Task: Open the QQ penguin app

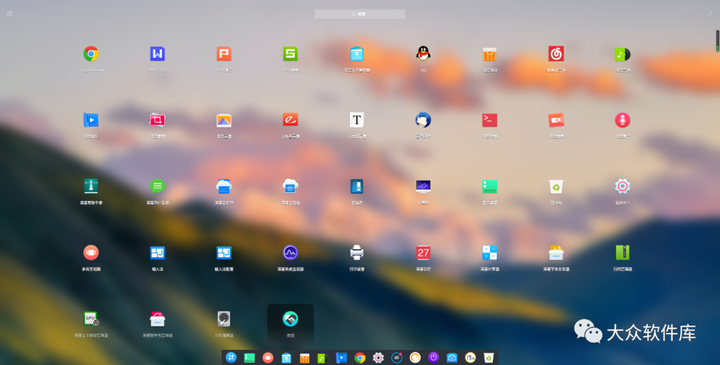Action: [x=423, y=54]
